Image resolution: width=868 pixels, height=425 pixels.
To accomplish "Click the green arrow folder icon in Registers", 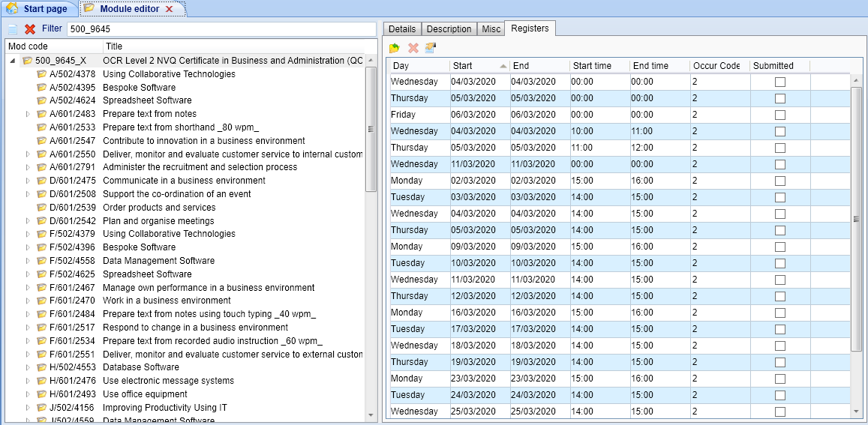I will (395, 48).
